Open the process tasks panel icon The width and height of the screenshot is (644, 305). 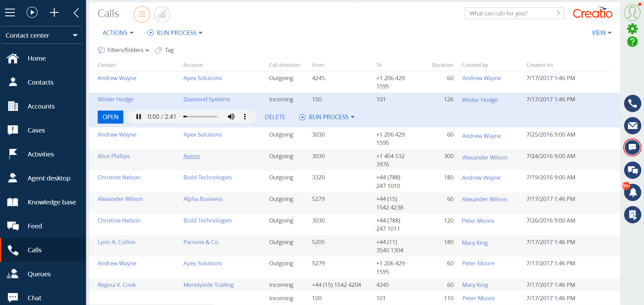tap(632, 215)
